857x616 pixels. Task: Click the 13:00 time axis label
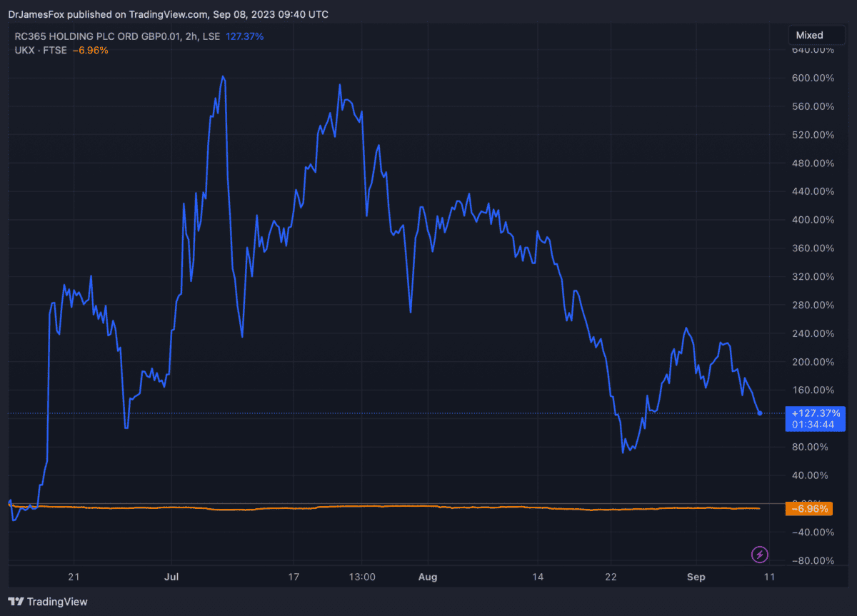point(362,577)
